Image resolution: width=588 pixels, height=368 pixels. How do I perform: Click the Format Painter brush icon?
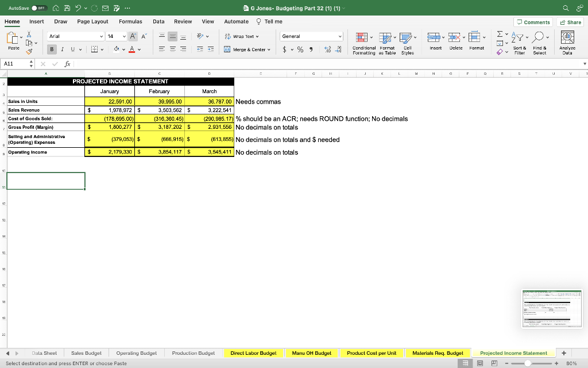pyautogui.click(x=29, y=51)
